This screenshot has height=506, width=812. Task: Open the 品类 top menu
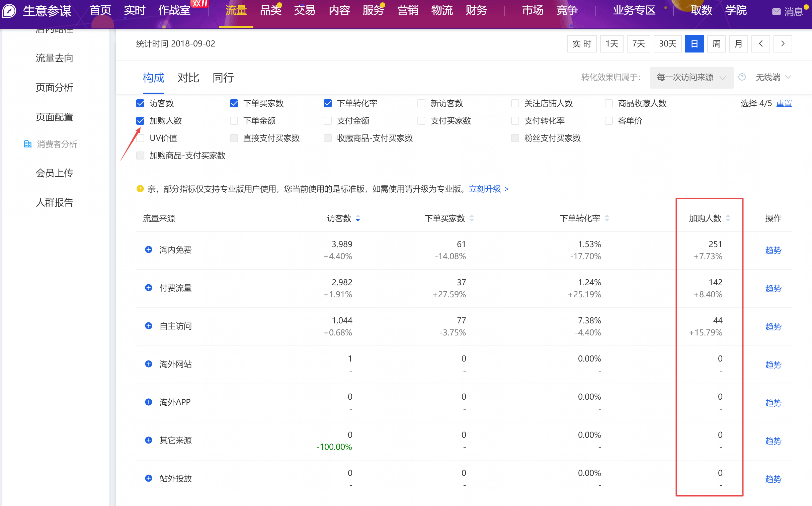(x=270, y=11)
